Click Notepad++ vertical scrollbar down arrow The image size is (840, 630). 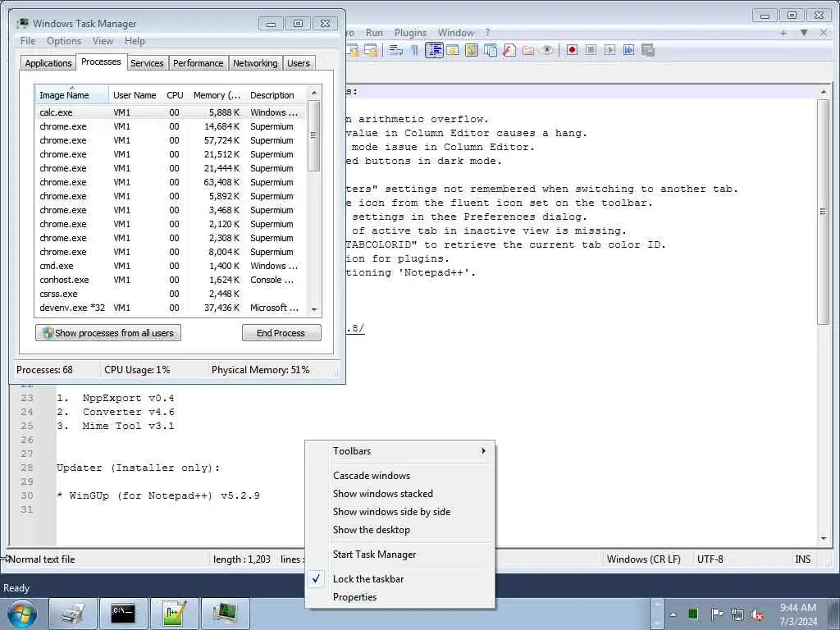824,538
